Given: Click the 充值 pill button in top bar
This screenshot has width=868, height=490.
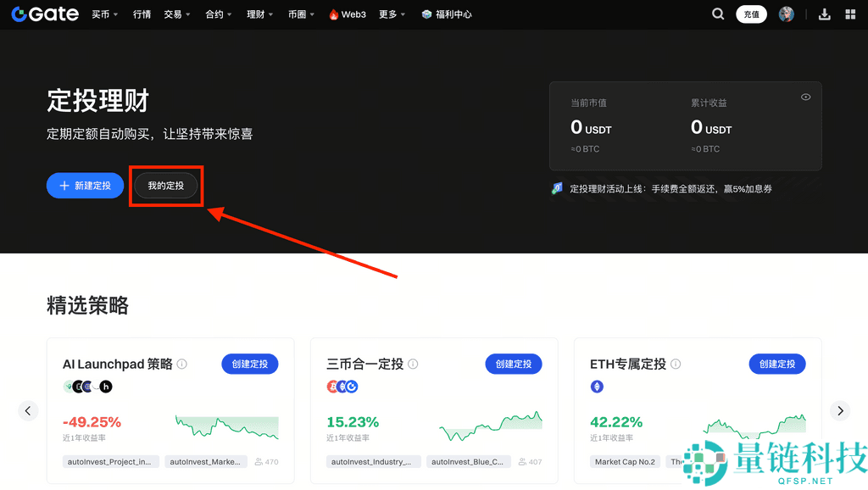Looking at the screenshot, I should [x=751, y=14].
